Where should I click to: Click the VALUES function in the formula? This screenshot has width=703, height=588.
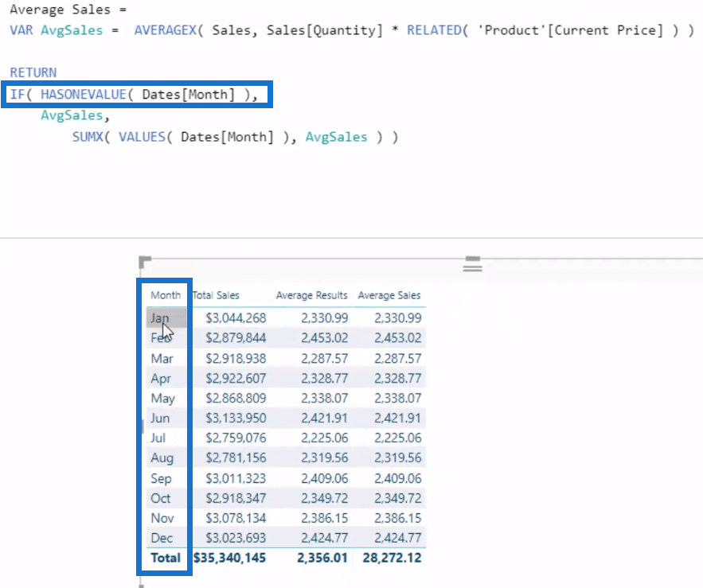(x=143, y=137)
